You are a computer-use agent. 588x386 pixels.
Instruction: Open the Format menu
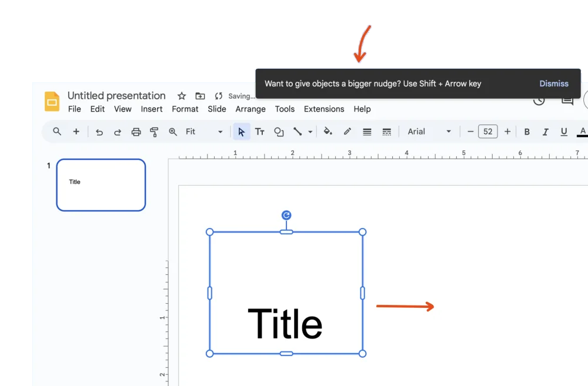pos(185,109)
